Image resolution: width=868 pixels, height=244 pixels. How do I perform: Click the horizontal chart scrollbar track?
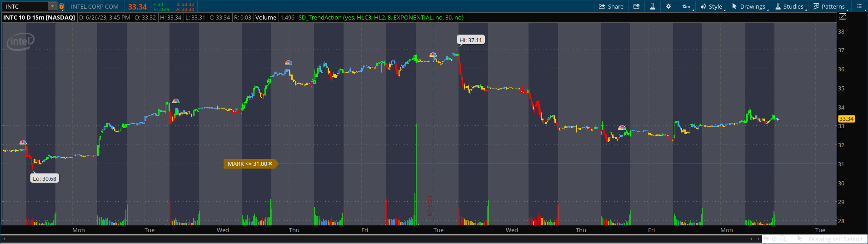[x=381, y=239]
